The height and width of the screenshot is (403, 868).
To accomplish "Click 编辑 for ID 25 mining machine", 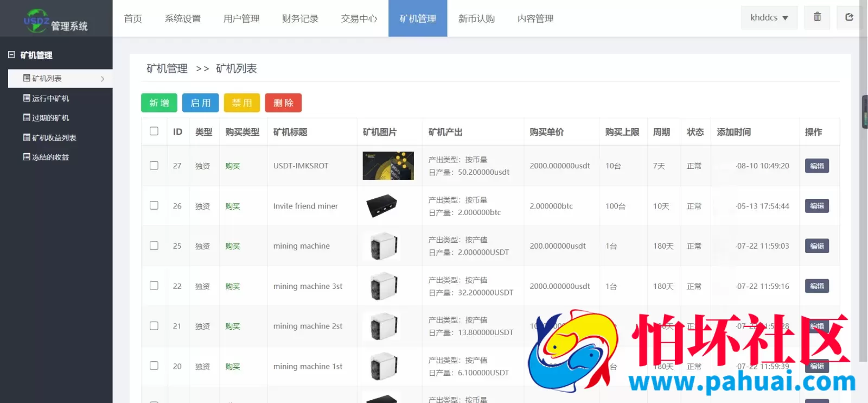I will pyautogui.click(x=817, y=246).
